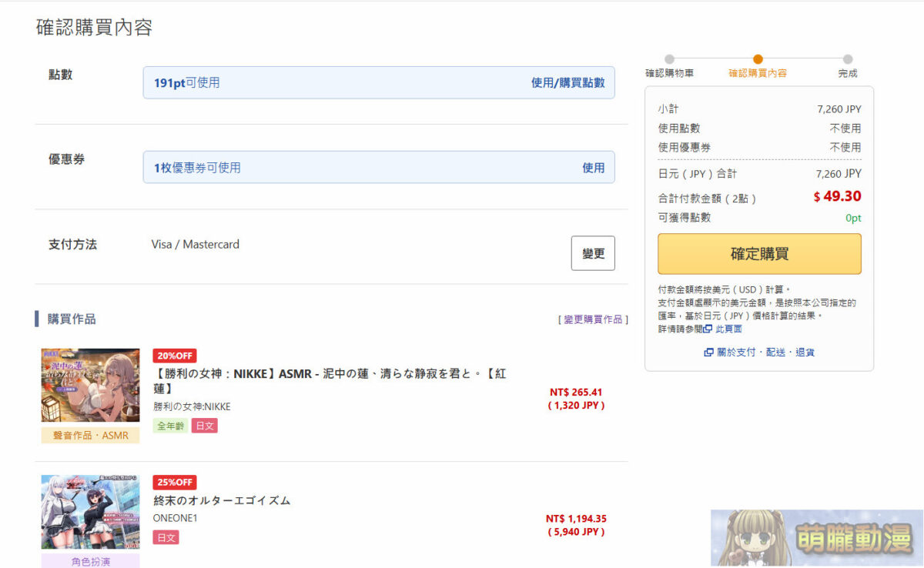Select the 20%OFF discount badge
The height and width of the screenshot is (568, 924).
coord(175,355)
